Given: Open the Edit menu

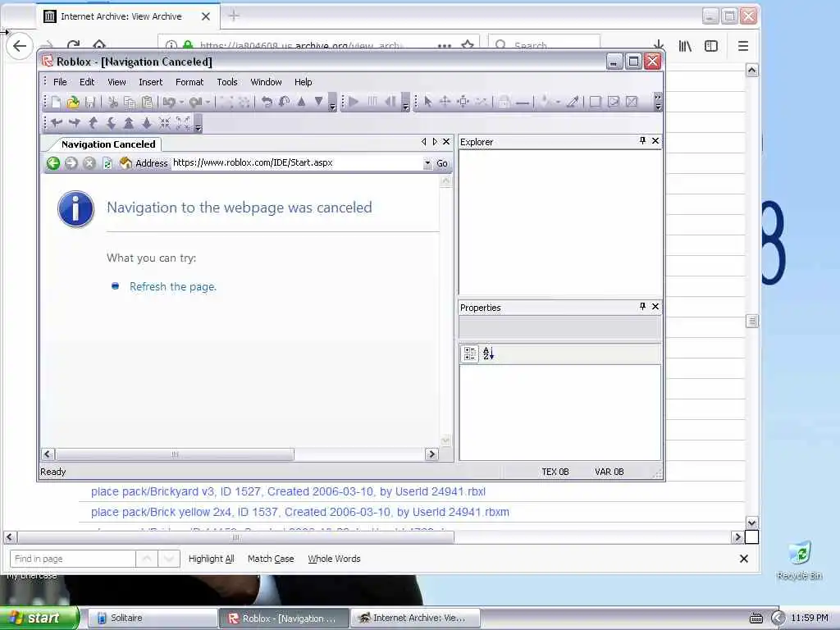Looking at the screenshot, I should point(87,82).
